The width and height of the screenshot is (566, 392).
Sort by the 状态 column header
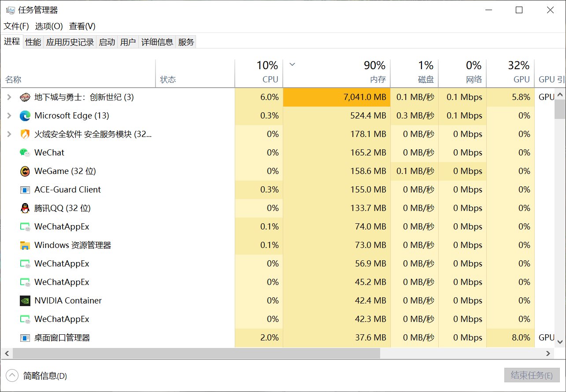pyautogui.click(x=195, y=73)
